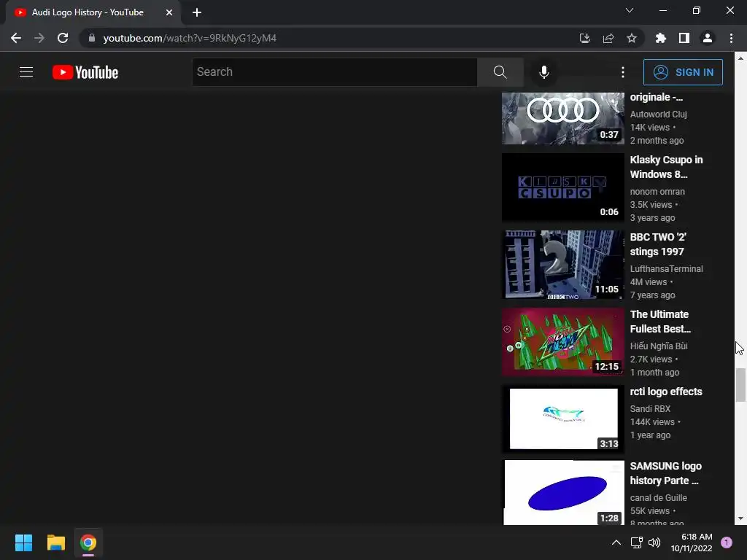747x560 pixels.
Task: Start voice search with microphone icon
Action: 543,72
